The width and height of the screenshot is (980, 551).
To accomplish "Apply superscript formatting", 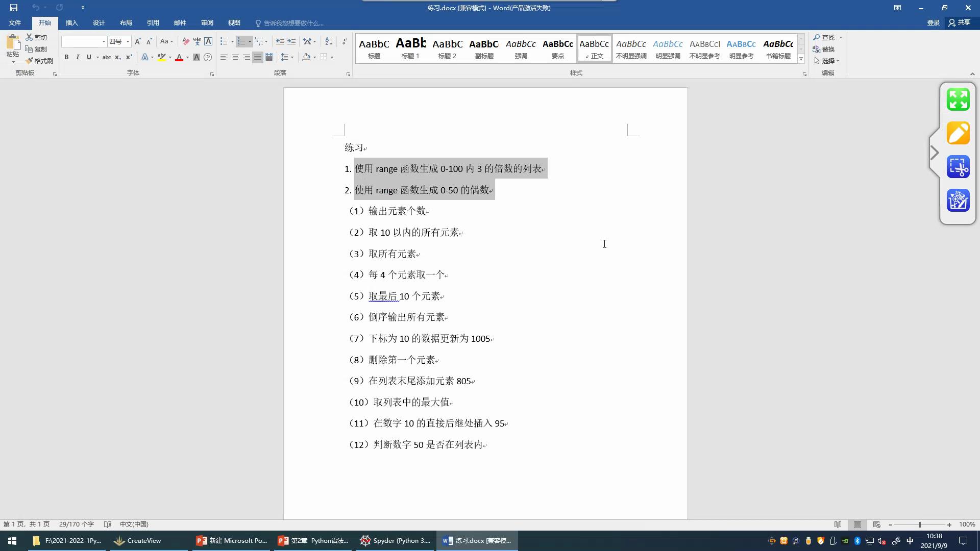I will click(129, 57).
